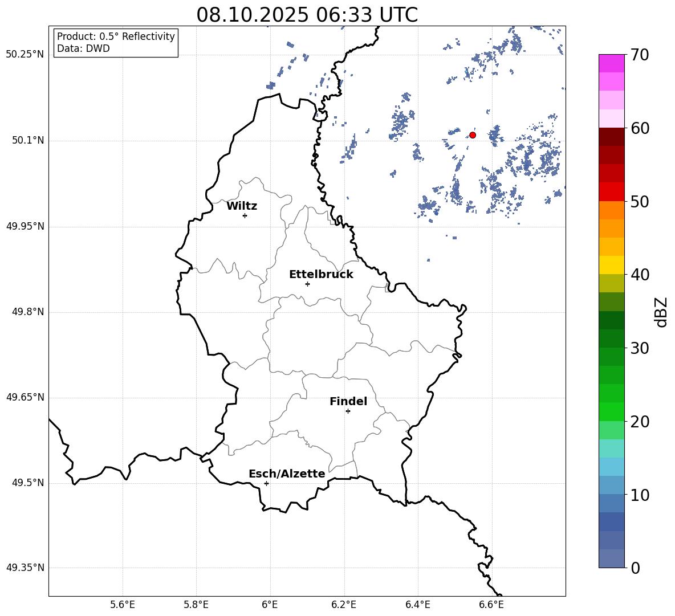Pick the light green swatch just below 20 dBZ
675x616 pixels.
[x=612, y=430]
